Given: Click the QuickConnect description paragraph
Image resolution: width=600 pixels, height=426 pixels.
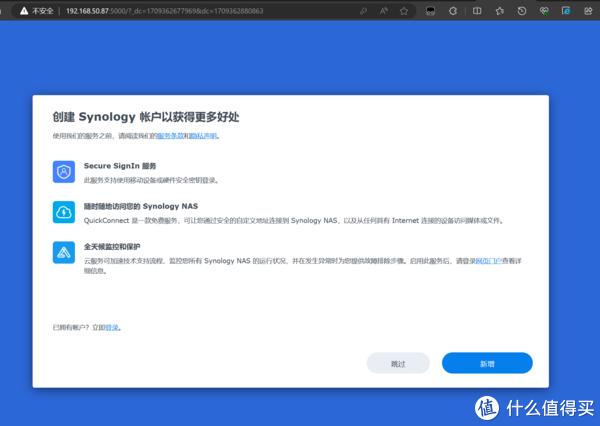Looking at the screenshot, I should point(294,221).
